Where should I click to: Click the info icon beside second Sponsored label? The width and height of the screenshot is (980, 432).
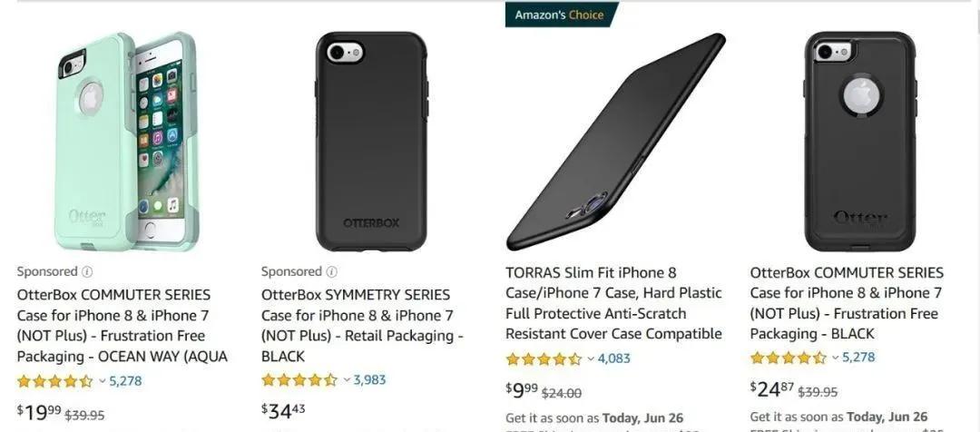(332, 271)
